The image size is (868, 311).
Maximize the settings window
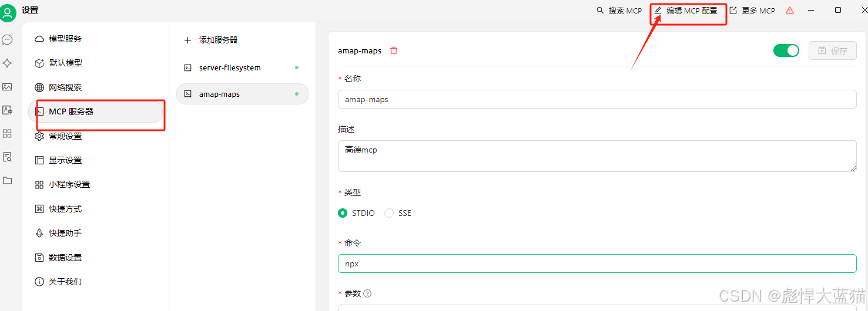click(838, 10)
